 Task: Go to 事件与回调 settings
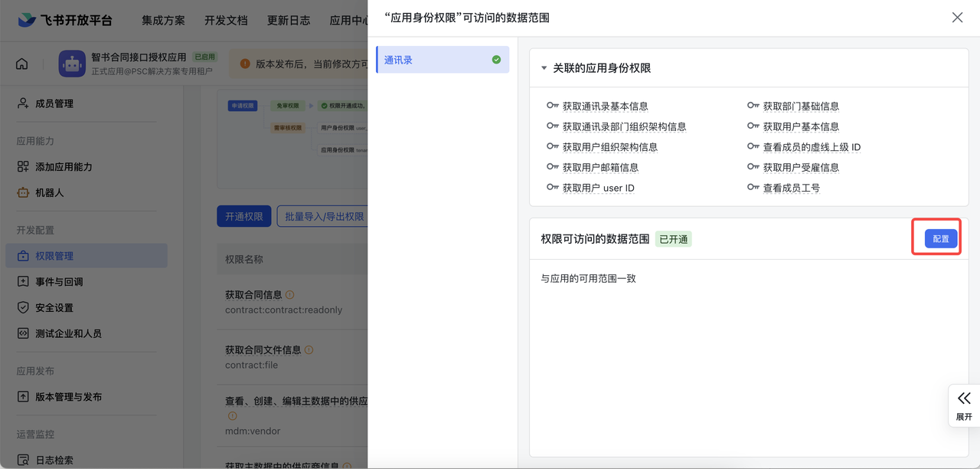pos(58,282)
